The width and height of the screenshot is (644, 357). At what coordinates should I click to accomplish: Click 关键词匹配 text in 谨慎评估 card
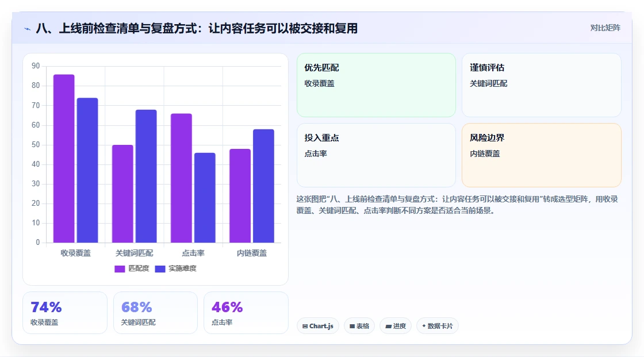point(488,83)
